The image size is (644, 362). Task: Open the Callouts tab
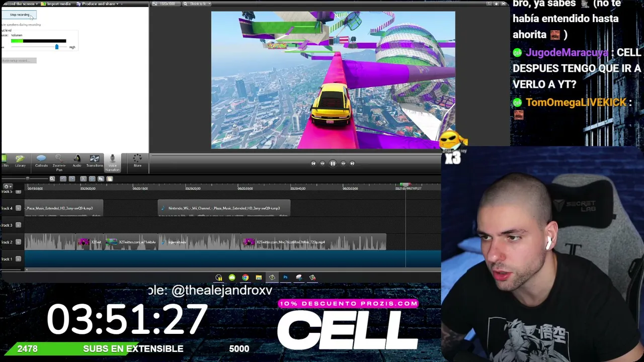(x=41, y=161)
